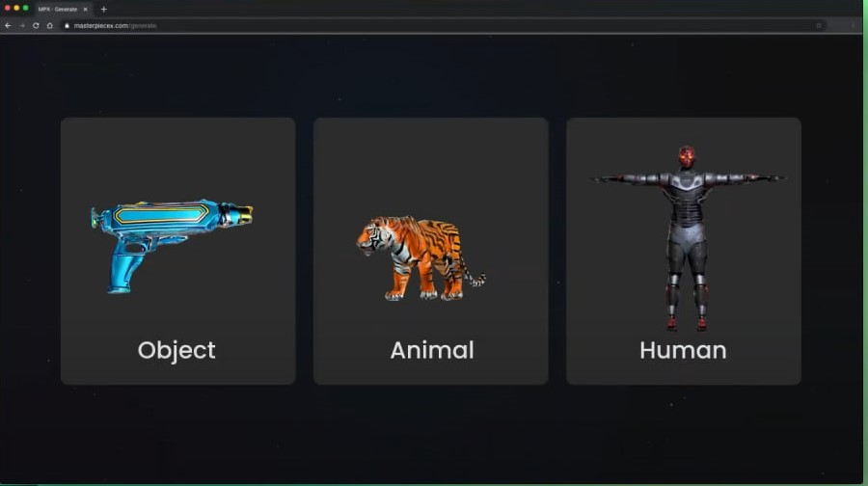This screenshot has width=868, height=486.
Task: View site info via the lock icon
Action: 67,25
